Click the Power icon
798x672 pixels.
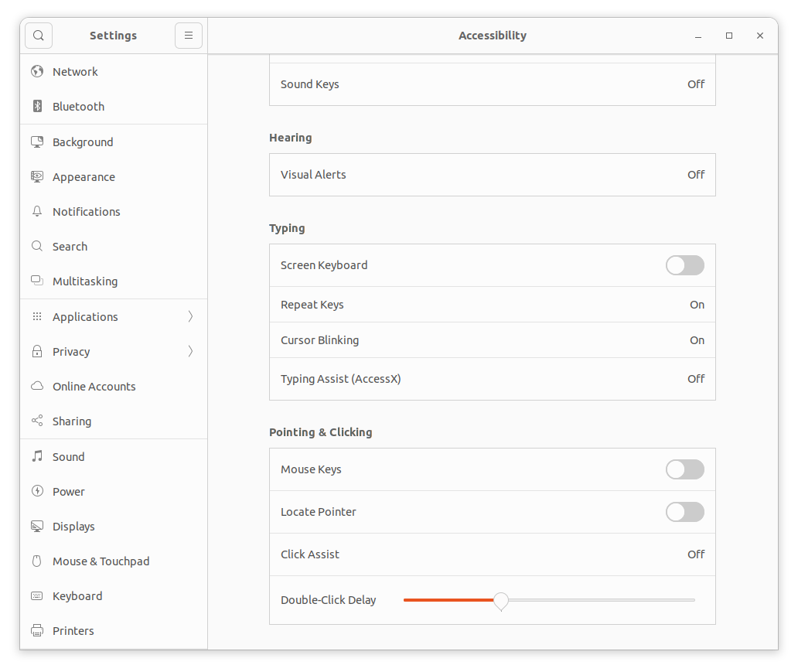[37, 491]
